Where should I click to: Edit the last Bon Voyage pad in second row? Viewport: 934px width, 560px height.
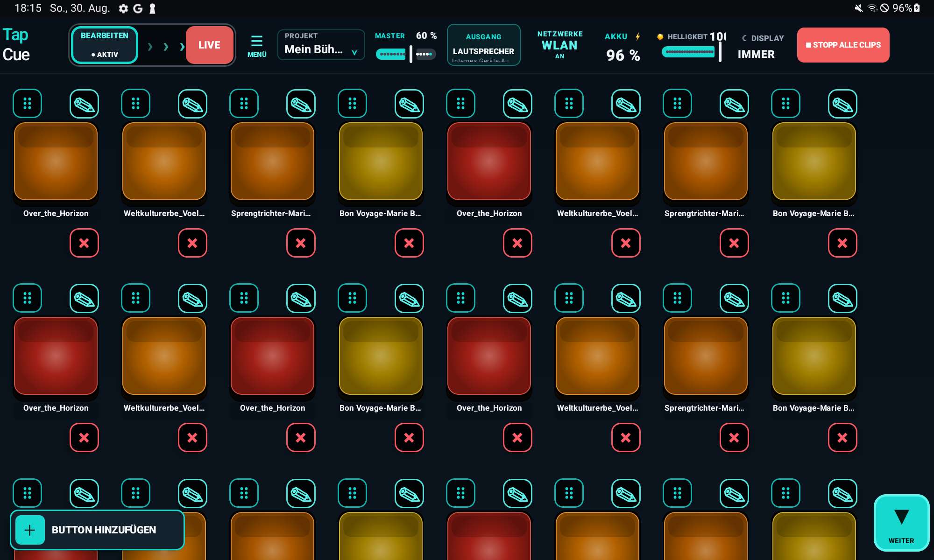tap(842, 298)
